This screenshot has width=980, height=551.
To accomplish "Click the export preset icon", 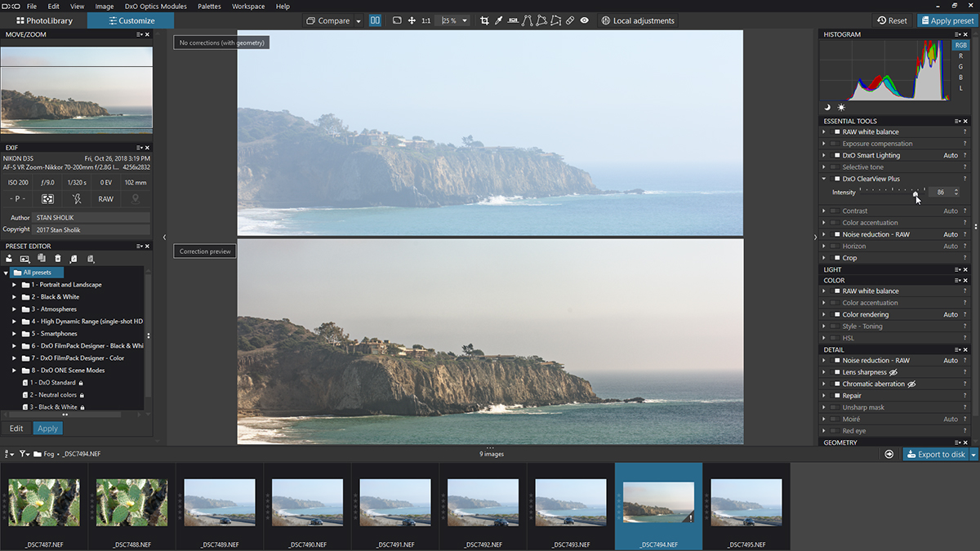I will tap(91, 259).
